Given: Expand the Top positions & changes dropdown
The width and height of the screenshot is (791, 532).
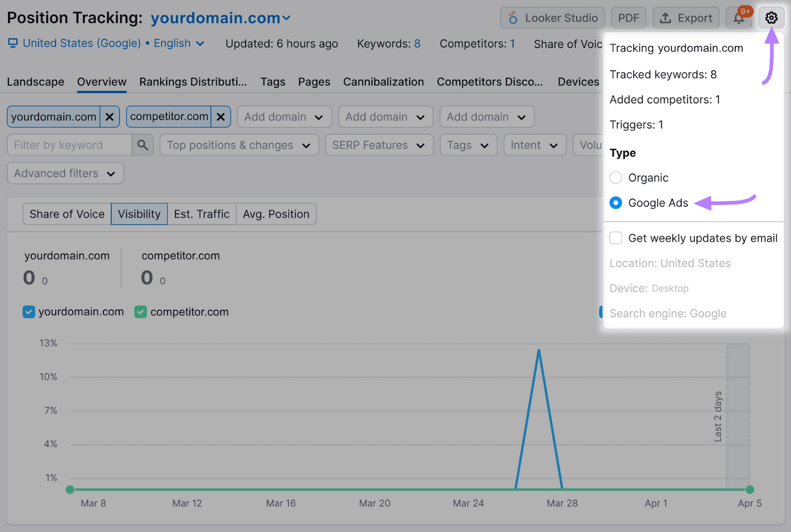Looking at the screenshot, I should coord(239,145).
